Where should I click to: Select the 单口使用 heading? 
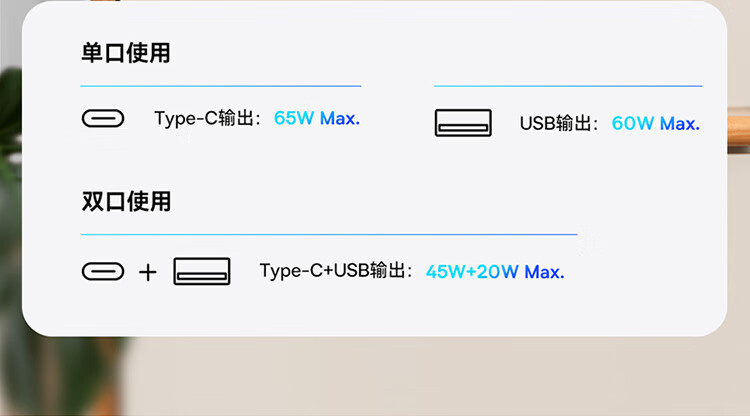click(126, 53)
